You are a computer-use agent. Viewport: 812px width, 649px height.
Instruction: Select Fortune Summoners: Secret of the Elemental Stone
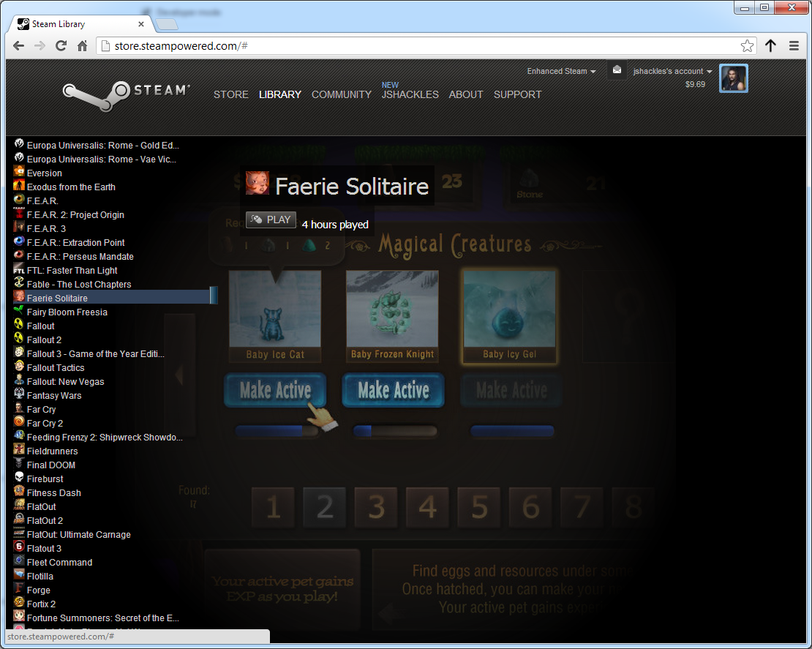(102, 618)
